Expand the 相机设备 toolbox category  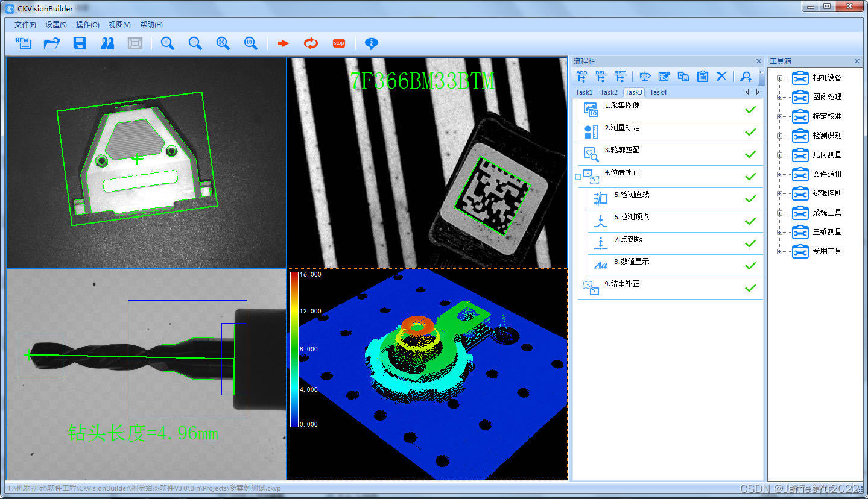pyautogui.click(x=779, y=78)
